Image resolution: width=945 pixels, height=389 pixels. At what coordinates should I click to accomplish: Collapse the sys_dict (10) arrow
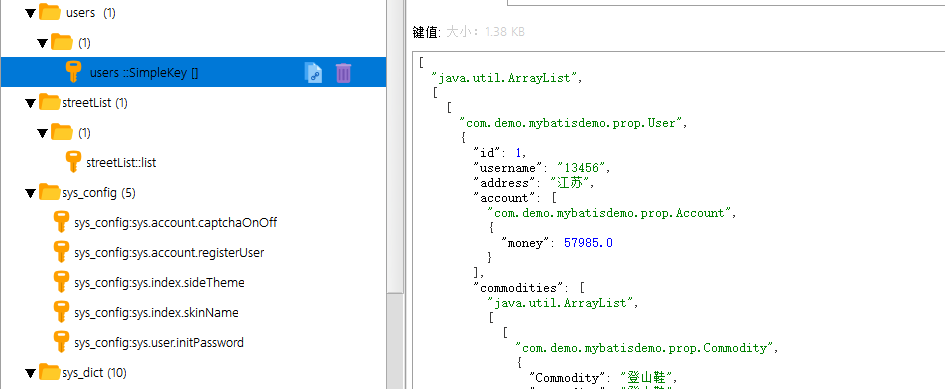[31, 373]
